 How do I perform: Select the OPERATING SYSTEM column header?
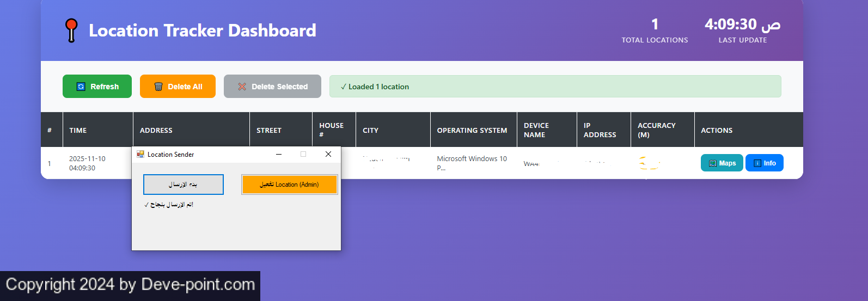(x=472, y=131)
